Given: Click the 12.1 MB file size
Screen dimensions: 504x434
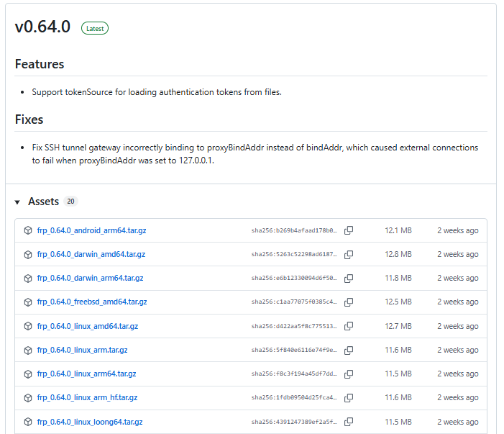Looking at the screenshot, I should click(398, 230).
